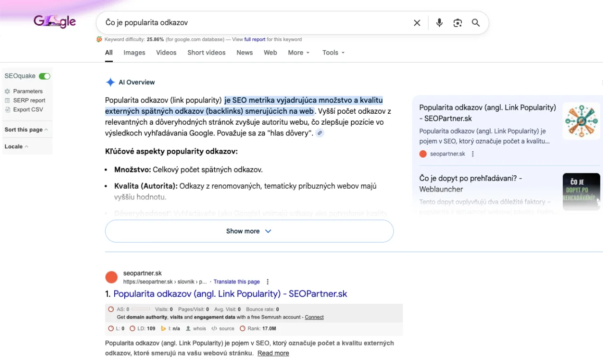Screen dimensions: 603x364
Task: Click the AI Overview source link icon
Action: [x=320, y=133]
